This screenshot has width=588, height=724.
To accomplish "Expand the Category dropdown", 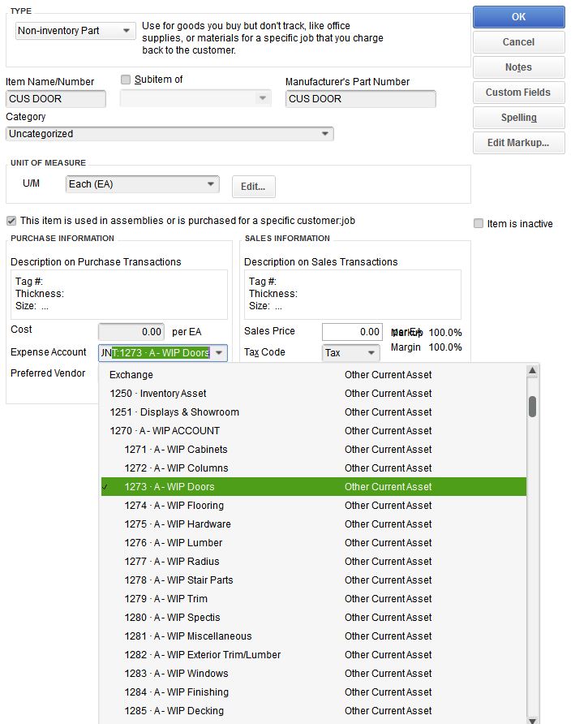I will 325,134.
